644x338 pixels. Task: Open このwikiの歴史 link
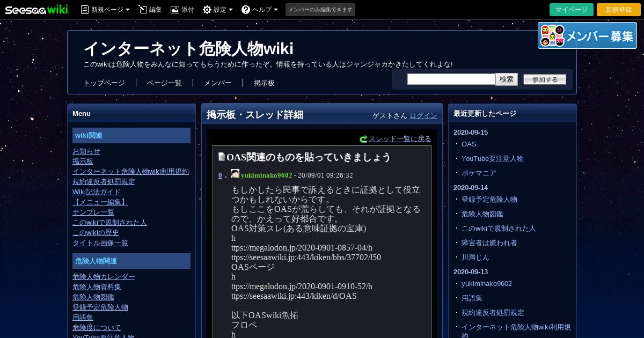coord(96,233)
